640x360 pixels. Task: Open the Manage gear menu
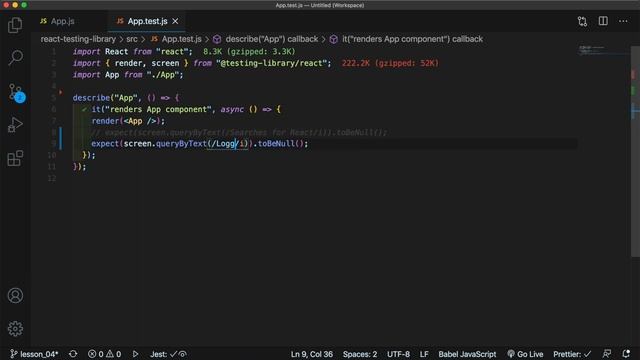[x=15, y=328]
